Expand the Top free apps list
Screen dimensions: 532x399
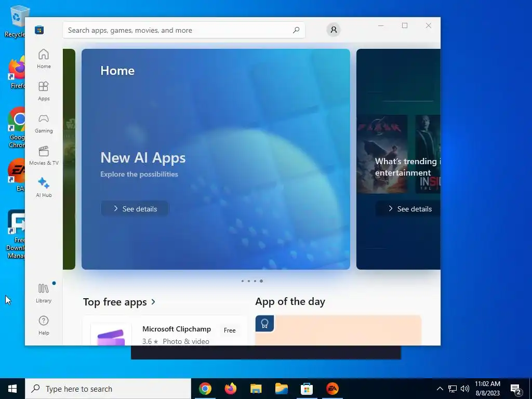pos(119,302)
